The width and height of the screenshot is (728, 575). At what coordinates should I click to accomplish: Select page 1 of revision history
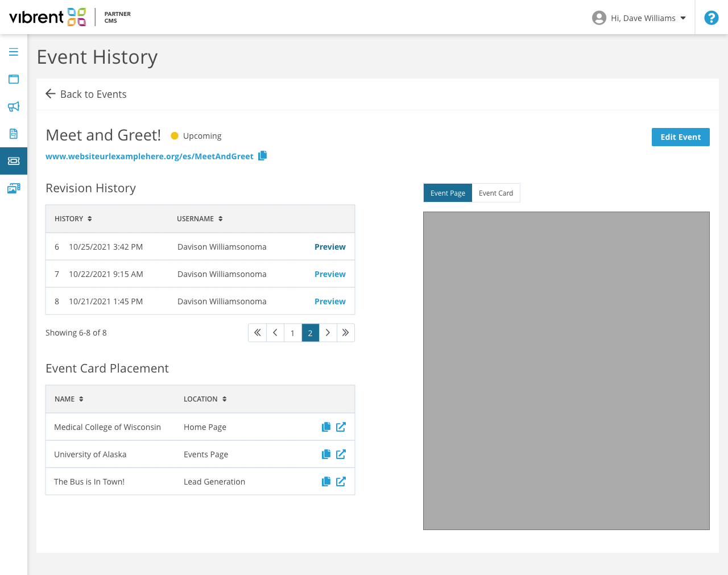click(293, 333)
